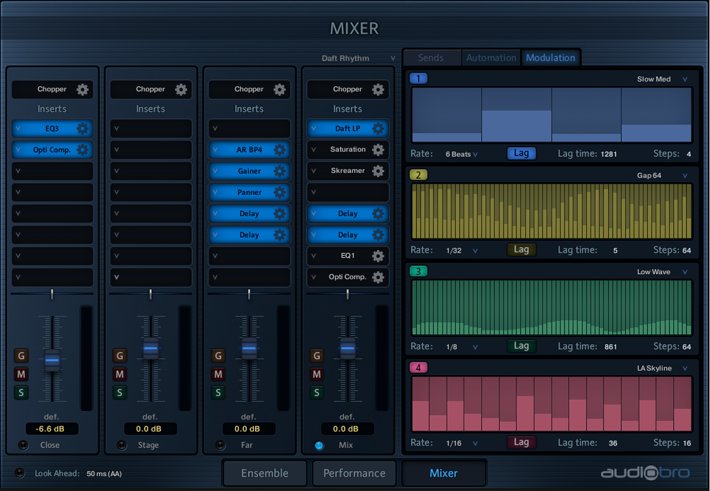Open gear settings for EQ3 insert

coord(83,128)
